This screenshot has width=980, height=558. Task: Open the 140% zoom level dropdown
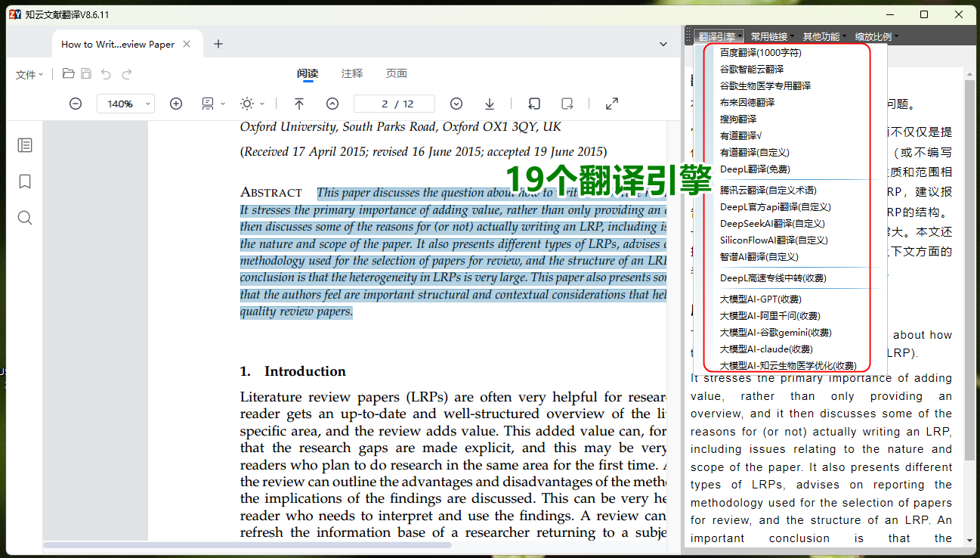[125, 104]
